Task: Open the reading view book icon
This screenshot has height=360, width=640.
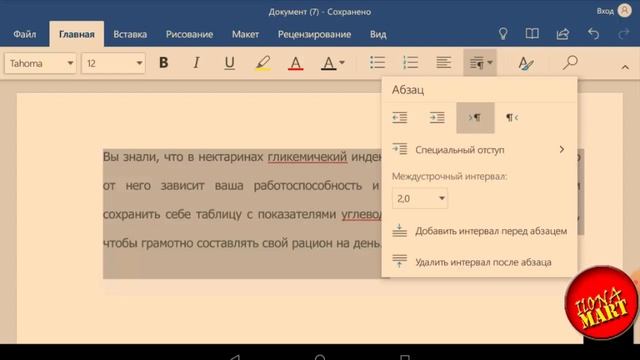Action: [x=532, y=34]
